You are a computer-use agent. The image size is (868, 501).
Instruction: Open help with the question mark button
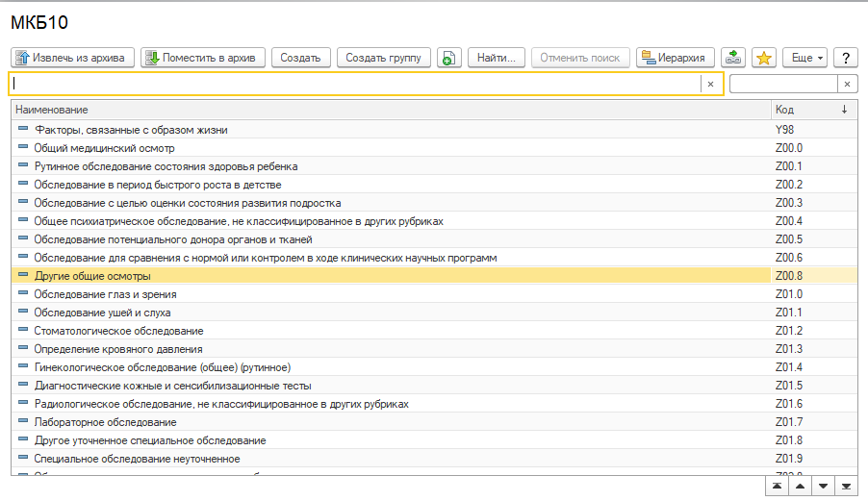coord(846,58)
